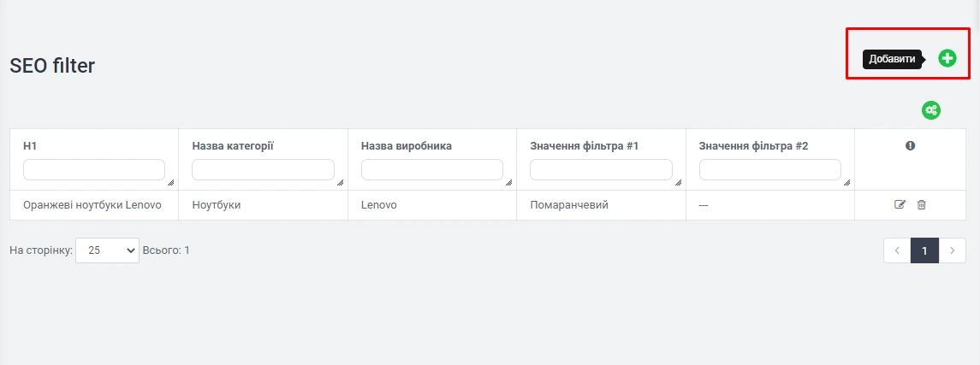This screenshot has height=365, width=980.
Task: Select page 1 in pagination
Action: [x=924, y=250]
